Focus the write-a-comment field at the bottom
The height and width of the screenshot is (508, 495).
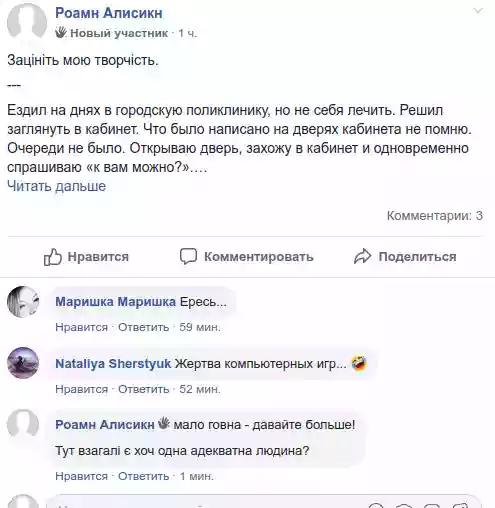pos(263,503)
